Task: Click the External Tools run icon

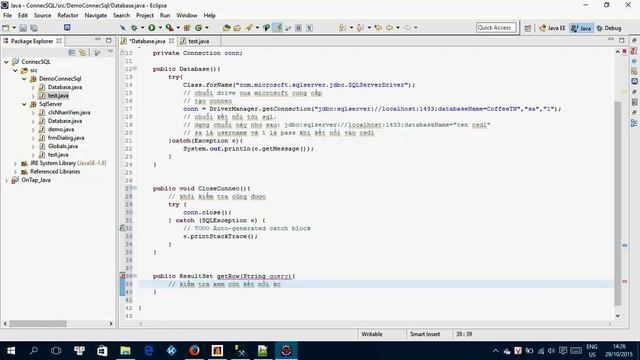Action: click(x=169, y=28)
